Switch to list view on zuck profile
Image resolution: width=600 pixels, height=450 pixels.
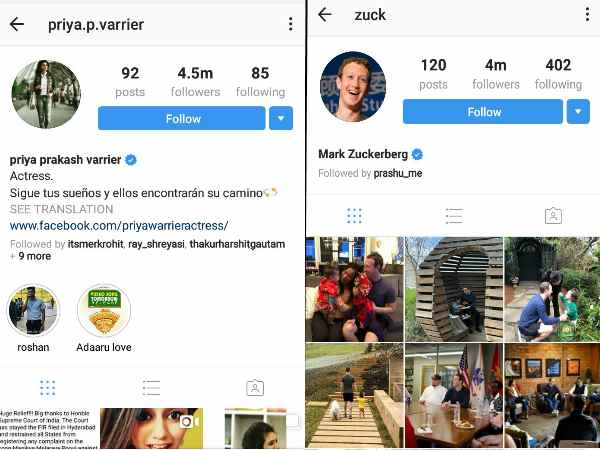[x=454, y=216]
